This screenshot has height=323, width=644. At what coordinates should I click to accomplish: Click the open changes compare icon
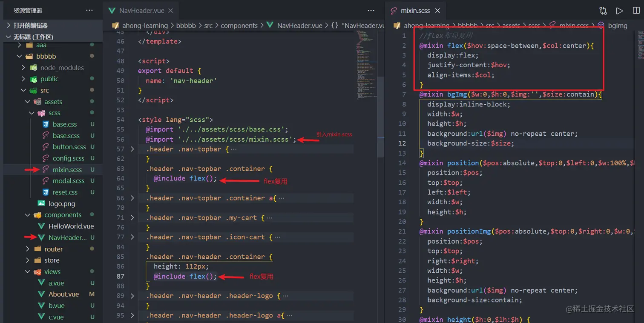pyautogui.click(x=603, y=11)
